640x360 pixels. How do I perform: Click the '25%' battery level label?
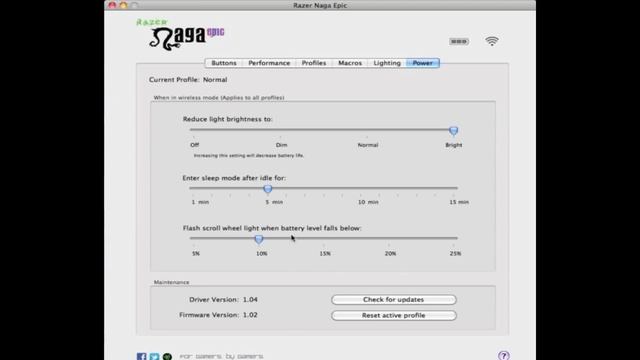455,253
